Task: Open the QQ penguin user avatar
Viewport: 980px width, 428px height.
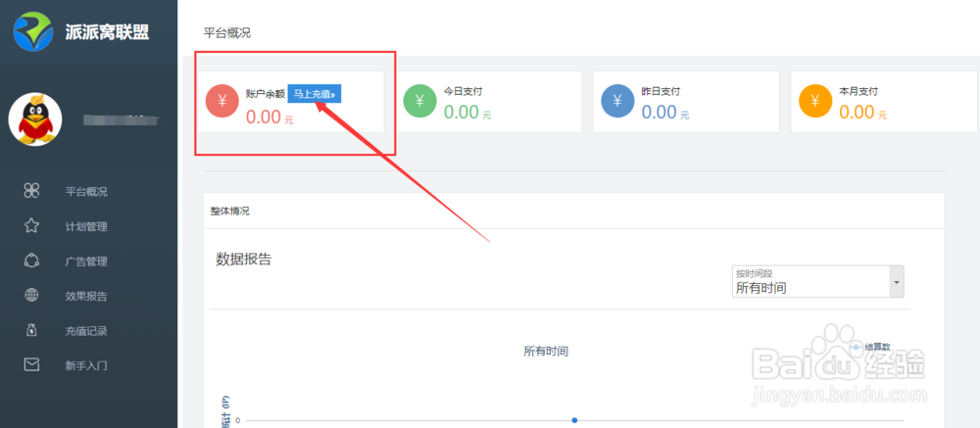Action: pos(35,119)
